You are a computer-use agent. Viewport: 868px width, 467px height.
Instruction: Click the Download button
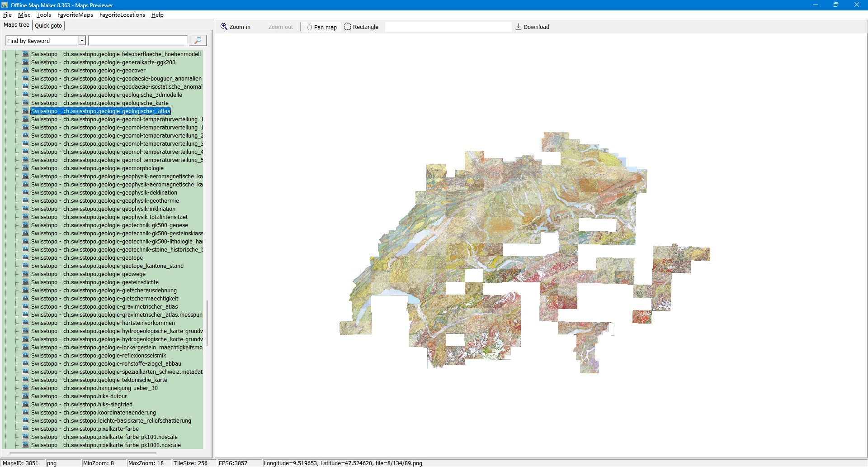[x=532, y=27]
